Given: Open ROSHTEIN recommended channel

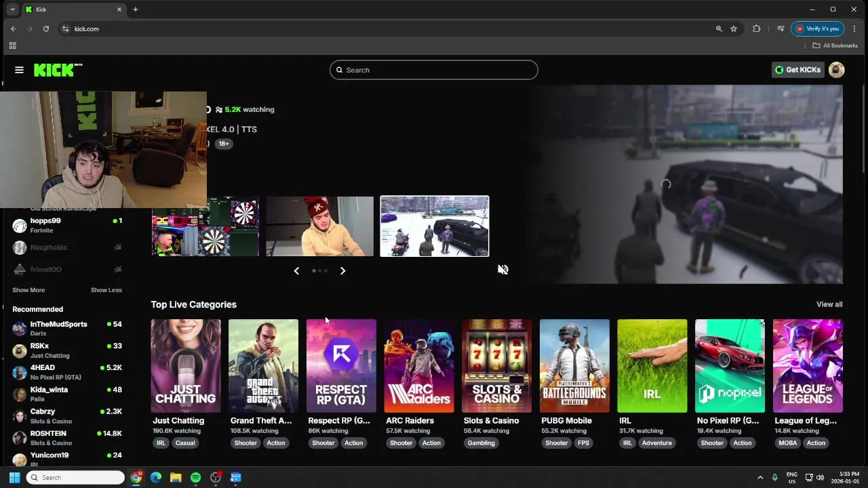Looking at the screenshot, I should (67, 437).
